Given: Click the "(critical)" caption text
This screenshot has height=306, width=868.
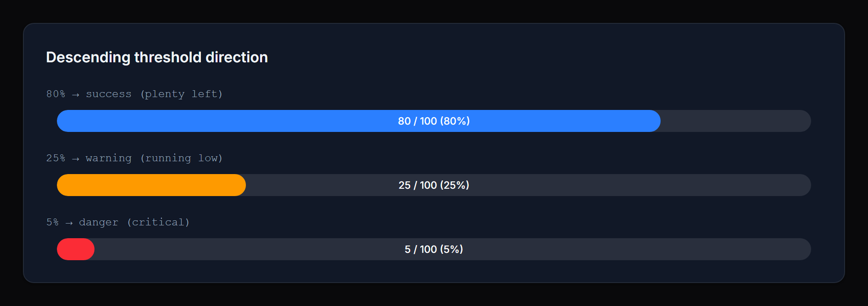Looking at the screenshot, I should [x=158, y=222].
